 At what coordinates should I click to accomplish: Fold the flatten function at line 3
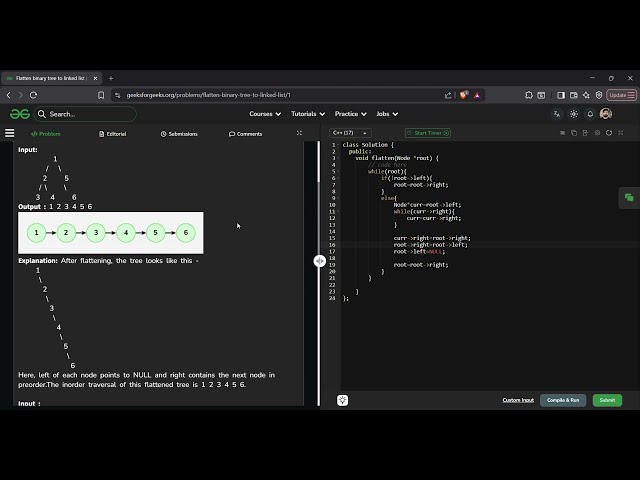tap(338, 158)
